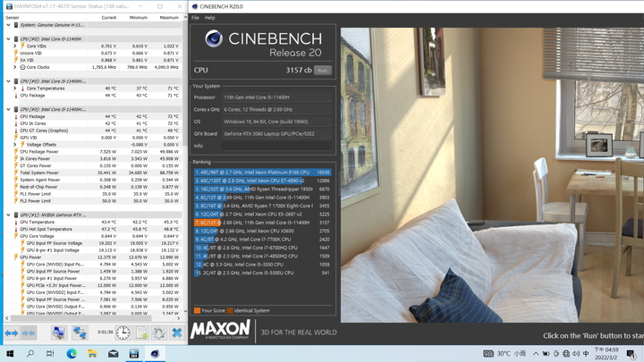Expand Core VIDs row
Viewport: 644px width, 362px height.
[x=15, y=46]
